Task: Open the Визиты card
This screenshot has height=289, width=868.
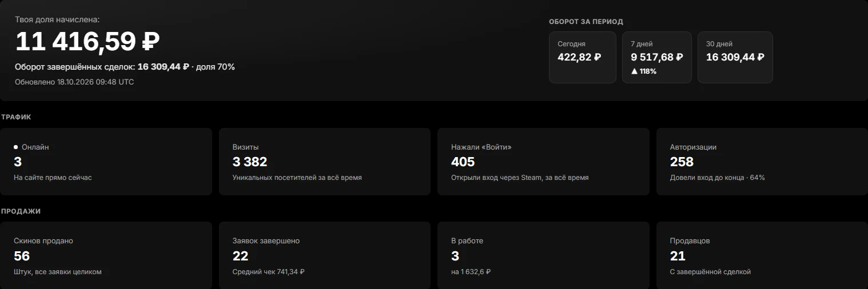Action: (x=324, y=162)
